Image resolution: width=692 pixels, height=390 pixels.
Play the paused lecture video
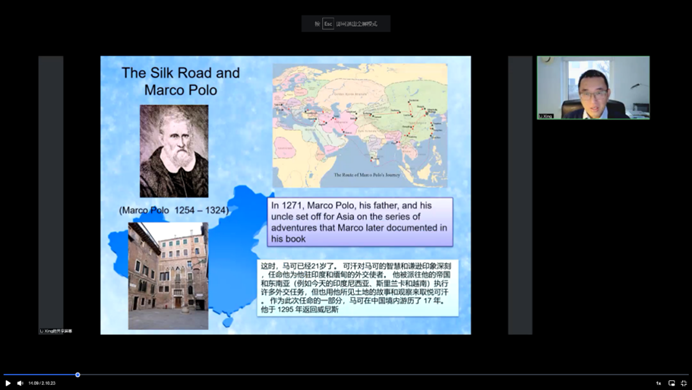tap(8, 383)
